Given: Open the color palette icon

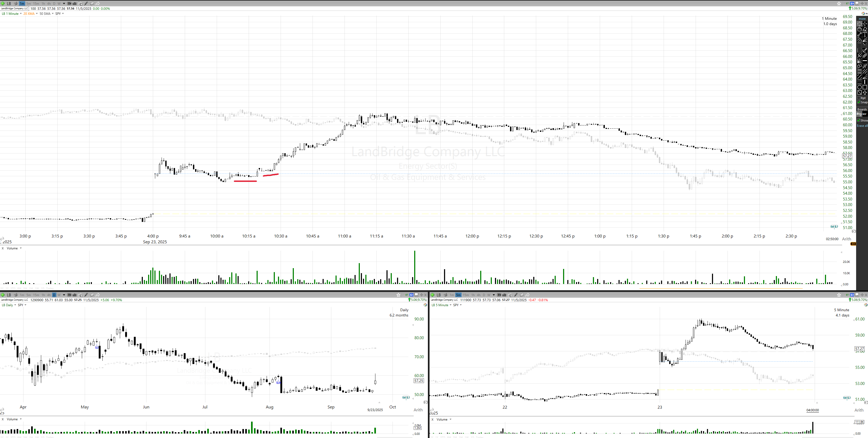Looking at the screenshot, I should tap(863, 13).
